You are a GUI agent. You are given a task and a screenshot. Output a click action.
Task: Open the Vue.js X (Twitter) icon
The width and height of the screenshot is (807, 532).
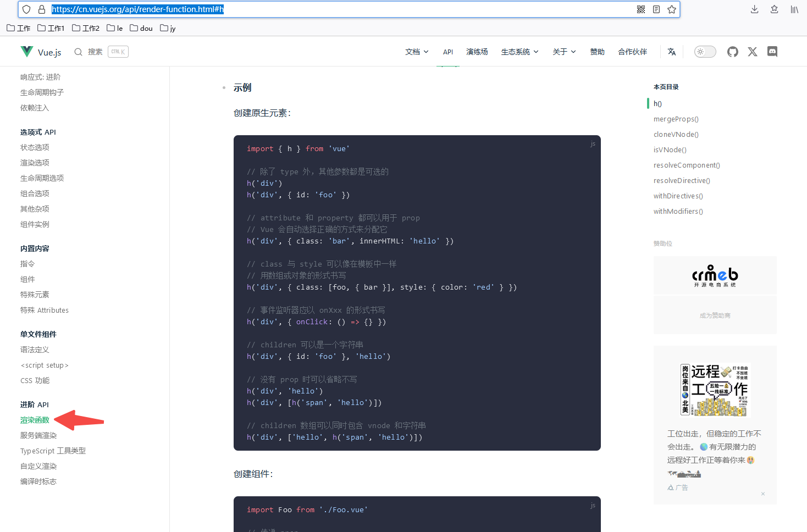(752, 51)
